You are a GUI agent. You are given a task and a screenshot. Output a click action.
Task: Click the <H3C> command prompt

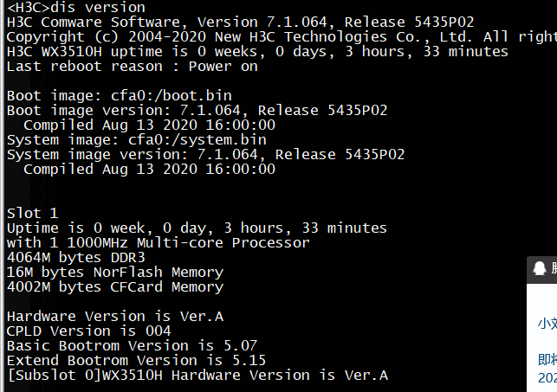[28, 7]
